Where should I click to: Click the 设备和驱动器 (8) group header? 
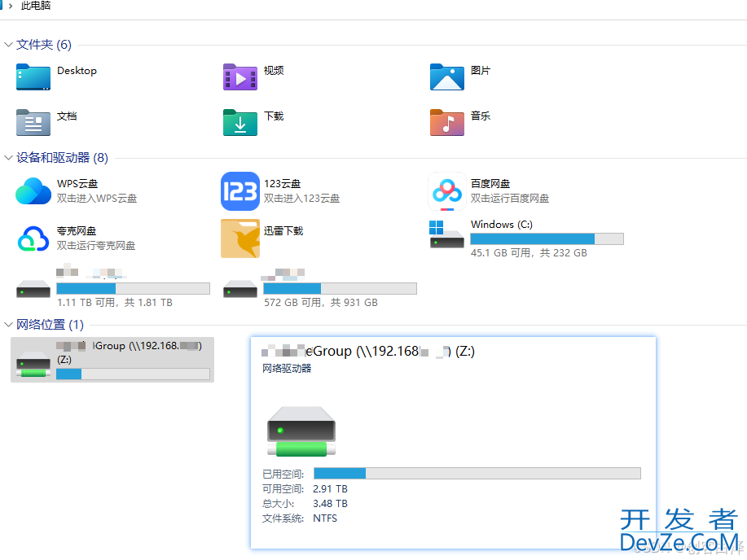(63, 158)
